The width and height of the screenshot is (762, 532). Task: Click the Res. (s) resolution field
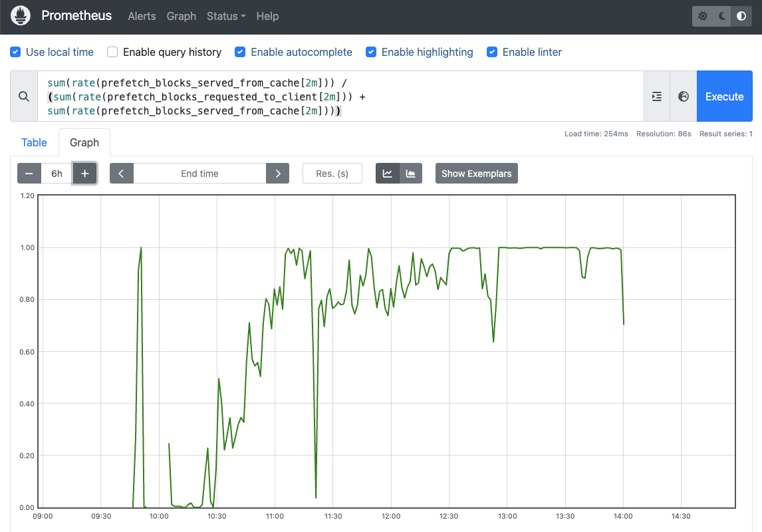(332, 174)
